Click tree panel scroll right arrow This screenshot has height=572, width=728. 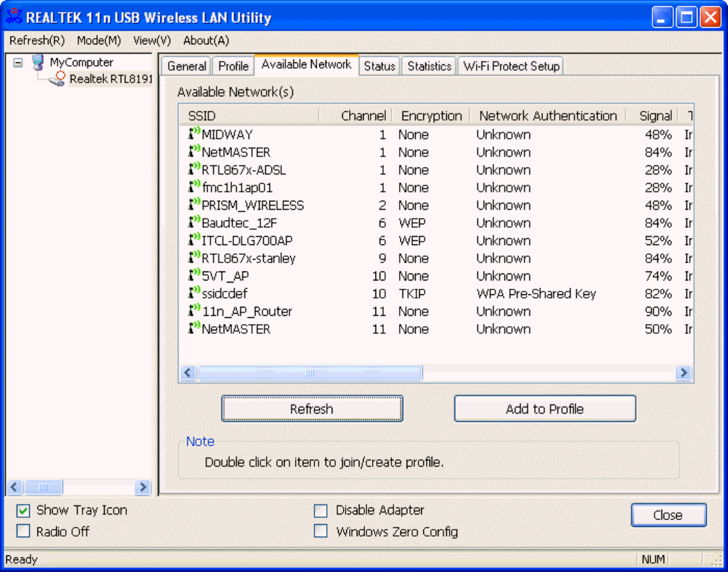point(143,487)
